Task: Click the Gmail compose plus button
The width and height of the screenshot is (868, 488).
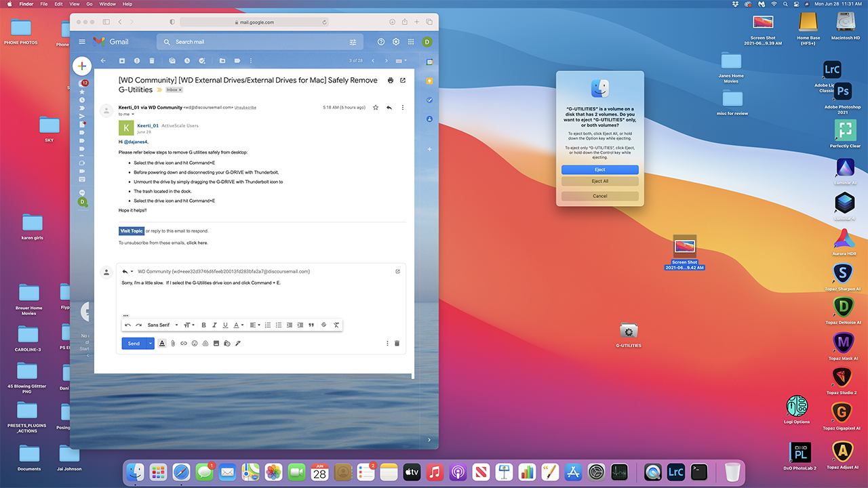Action: 82,66
